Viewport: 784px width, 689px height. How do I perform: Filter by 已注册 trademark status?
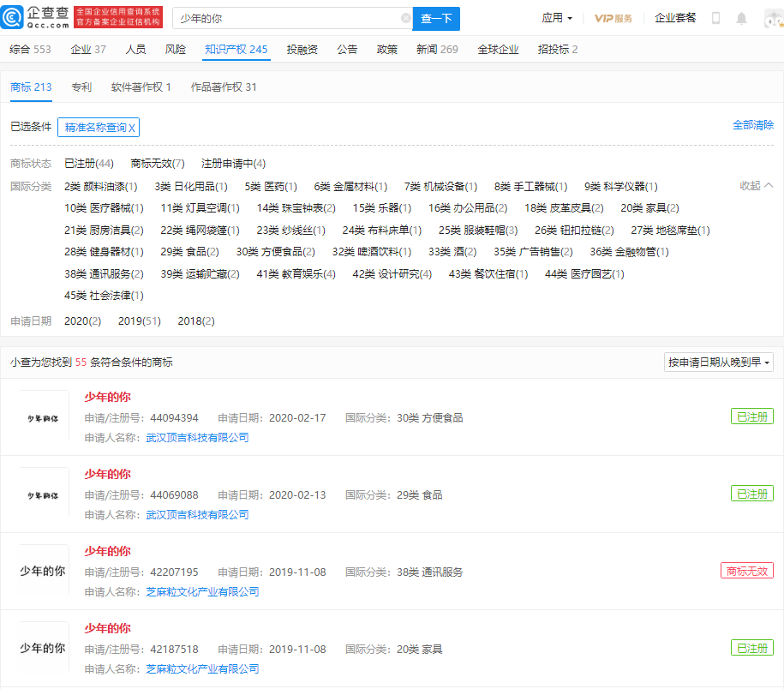[89, 164]
